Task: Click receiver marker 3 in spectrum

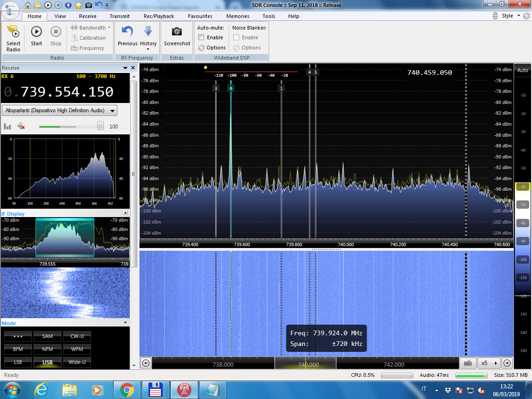Action: (x=216, y=88)
